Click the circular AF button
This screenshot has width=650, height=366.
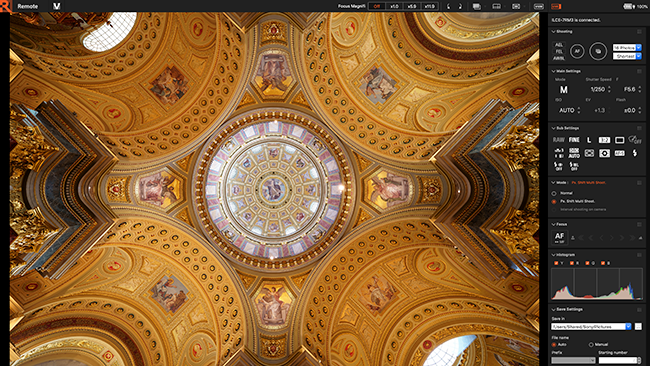coord(577,51)
